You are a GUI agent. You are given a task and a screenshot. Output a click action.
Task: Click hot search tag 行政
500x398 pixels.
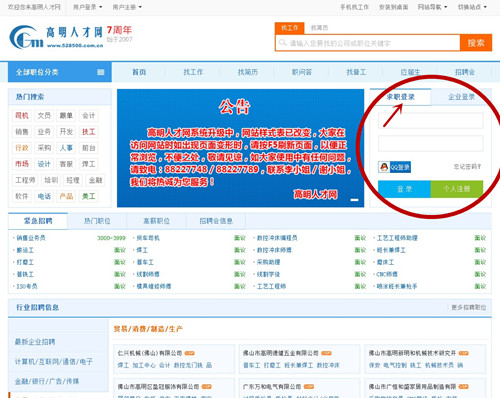pos(22,148)
